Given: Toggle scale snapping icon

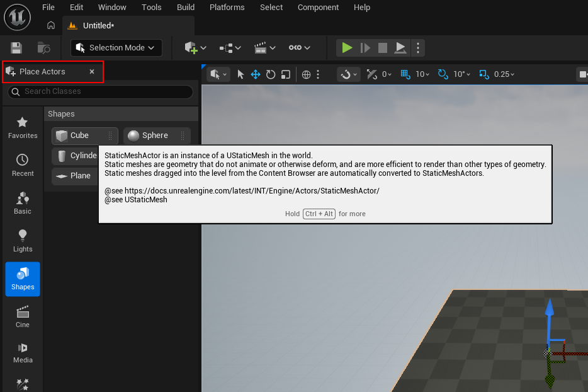Looking at the screenshot, I should pos(483,74).
